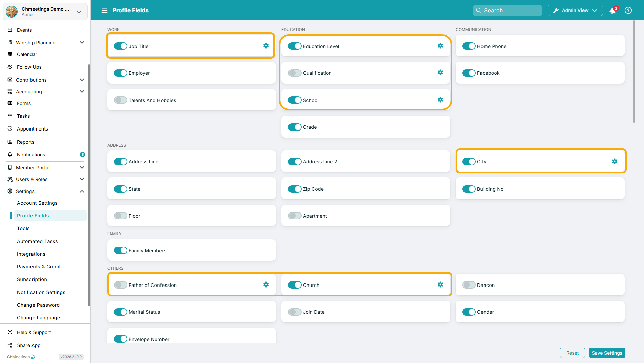Open the church account switcher dropdown
The image size is (644, 363).
point(46,11)
